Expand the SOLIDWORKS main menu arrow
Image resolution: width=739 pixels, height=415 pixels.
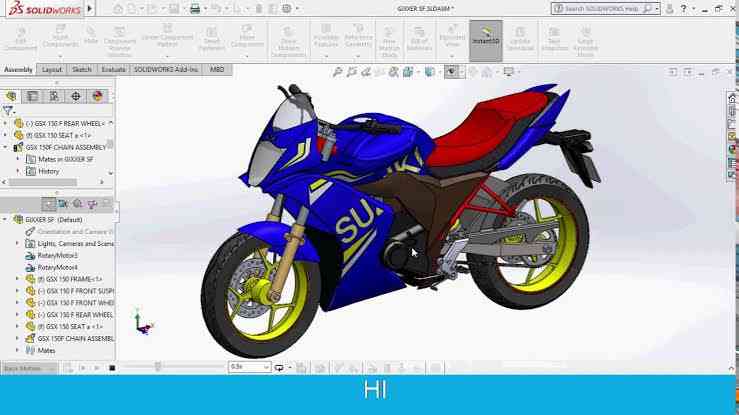click(90, 8)
